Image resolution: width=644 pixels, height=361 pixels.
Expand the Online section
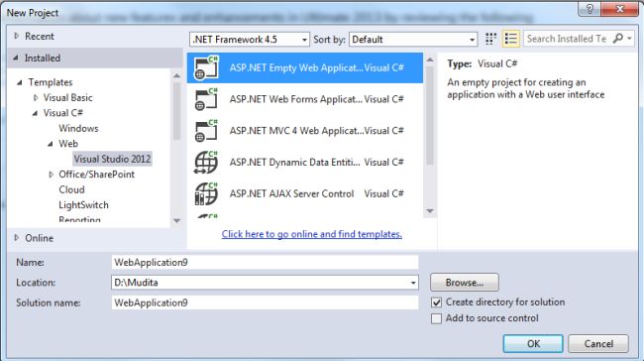17,238
